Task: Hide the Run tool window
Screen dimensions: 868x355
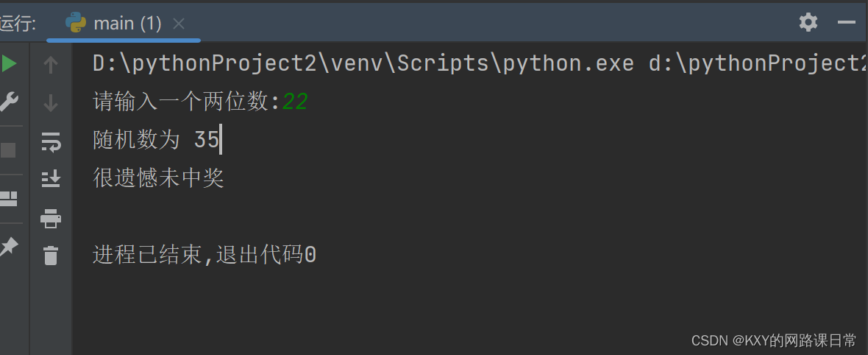Action: pyautogui.click(x=847, y=22)
